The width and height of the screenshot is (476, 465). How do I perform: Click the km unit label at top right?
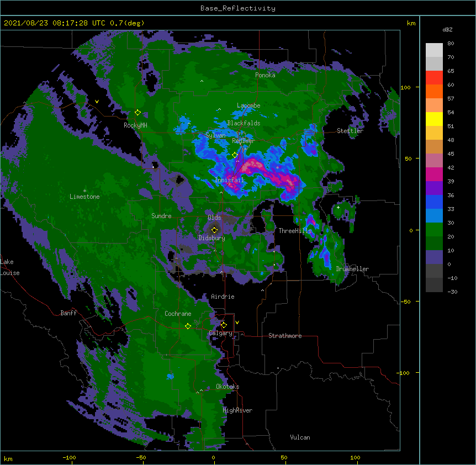(x=411, y=23)
